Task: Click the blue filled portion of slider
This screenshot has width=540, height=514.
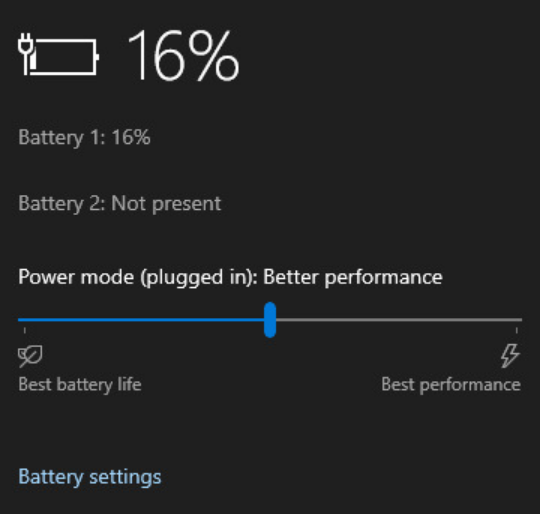Action: [141, 320]
